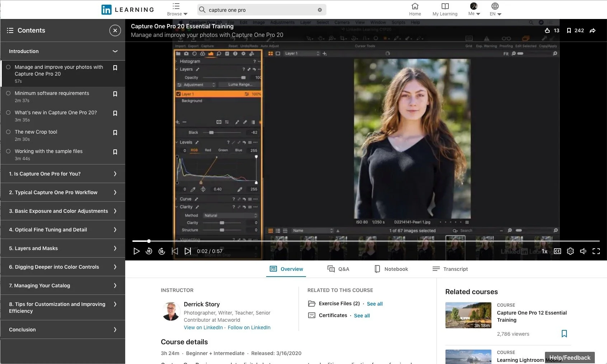
Task: Enter fullscreen mode
Action: [x=596, y=251]
